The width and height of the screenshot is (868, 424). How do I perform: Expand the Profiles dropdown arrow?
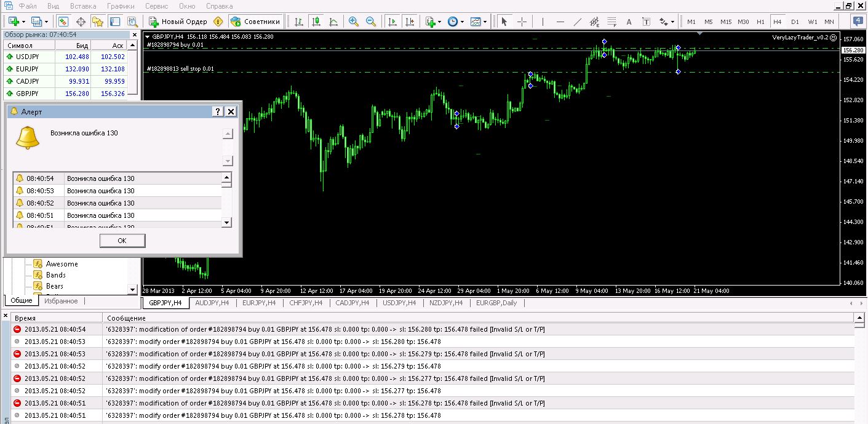pos(46,22)
